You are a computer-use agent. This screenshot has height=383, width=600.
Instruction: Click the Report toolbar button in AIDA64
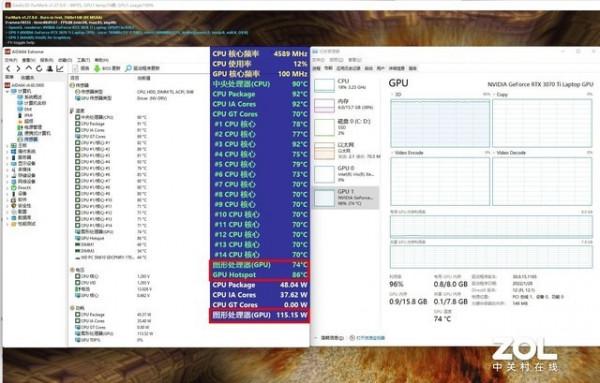click(x=81, y=68)
